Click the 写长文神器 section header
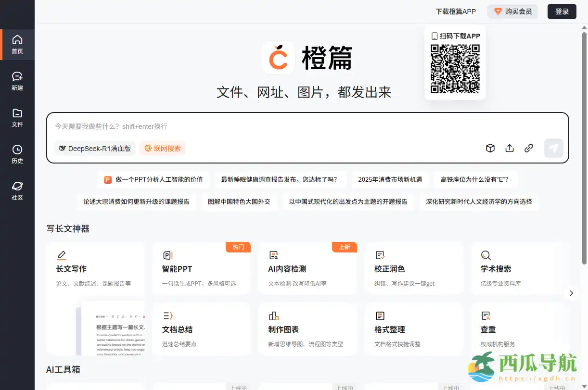 pyautogui.click(x=67, y=228)
